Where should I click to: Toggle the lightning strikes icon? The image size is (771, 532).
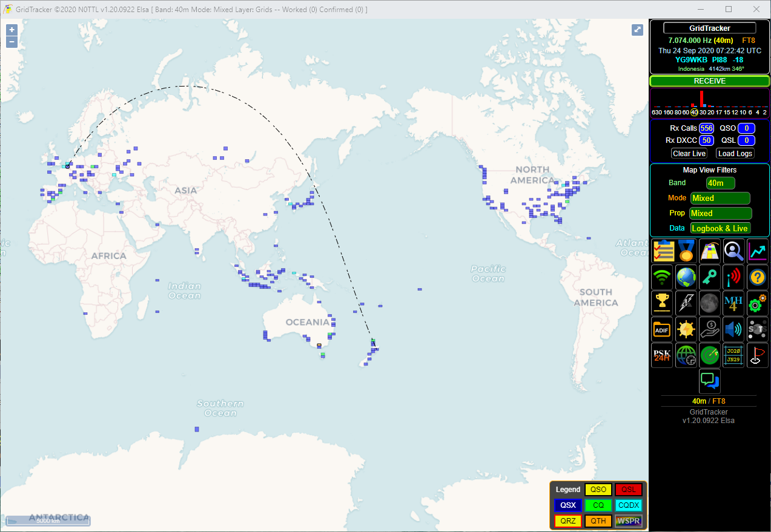[686, 303]
